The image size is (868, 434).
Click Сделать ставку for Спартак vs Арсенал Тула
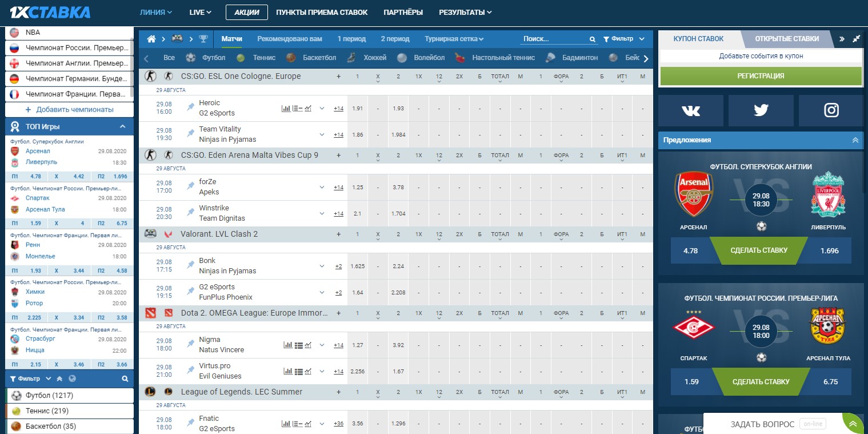761,381
